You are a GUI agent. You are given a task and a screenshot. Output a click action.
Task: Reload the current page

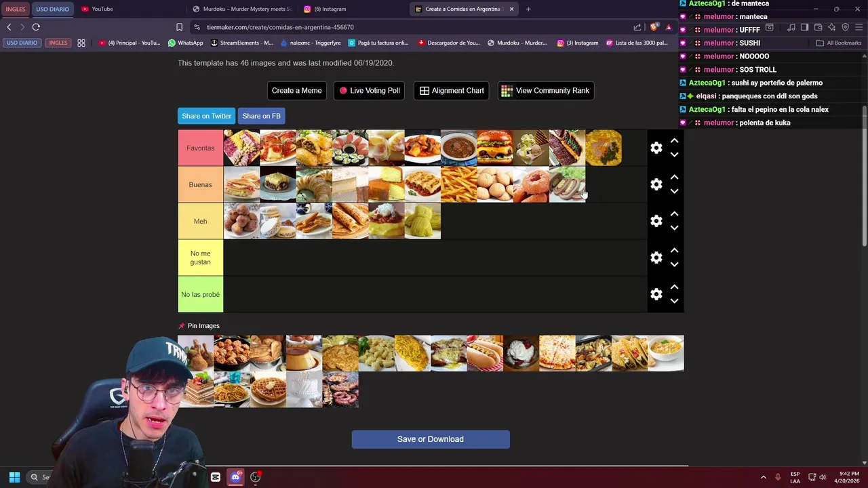[x=36, y=27]
